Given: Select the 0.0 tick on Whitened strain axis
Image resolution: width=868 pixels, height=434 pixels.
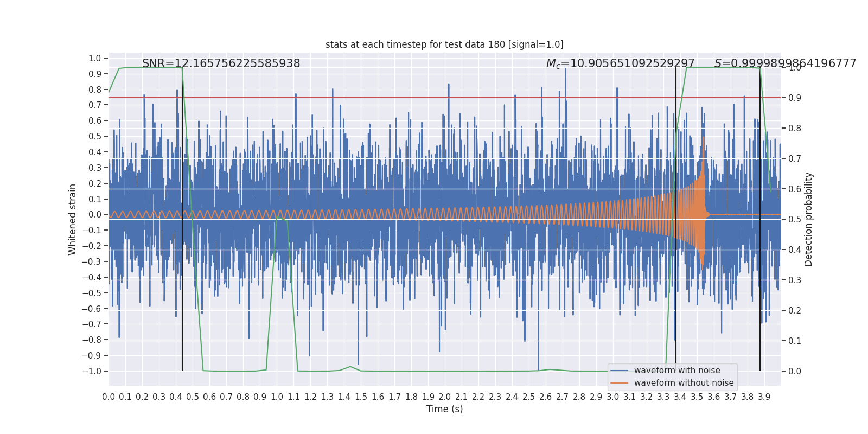Looking at the screenshot, I should tap(95, 215).
